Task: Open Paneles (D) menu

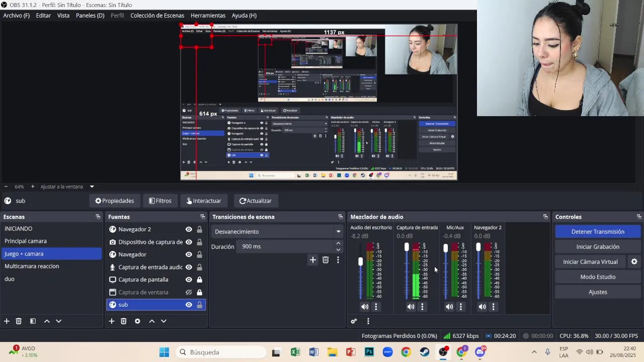Action: click(90, 16)
